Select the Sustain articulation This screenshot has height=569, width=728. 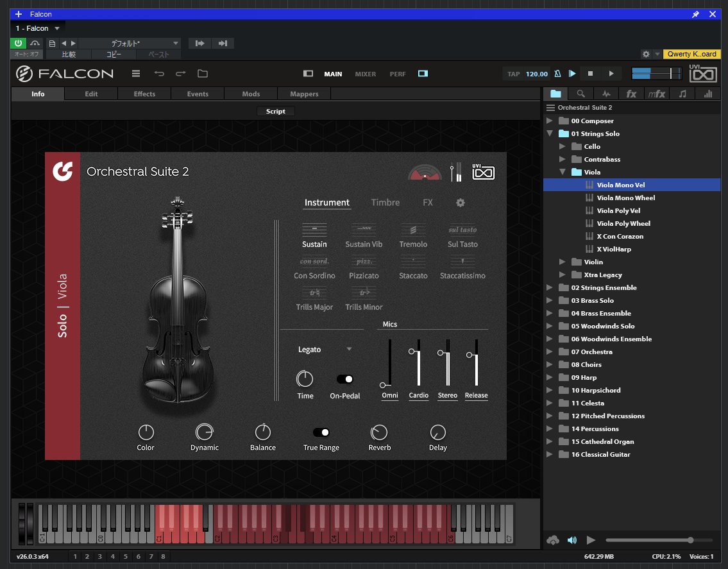(x=314, y=235)
